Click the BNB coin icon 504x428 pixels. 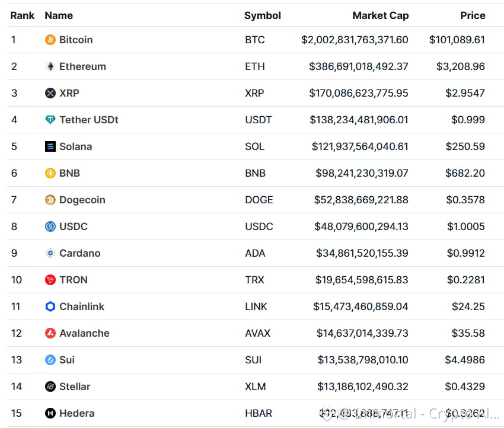point(50,173)
